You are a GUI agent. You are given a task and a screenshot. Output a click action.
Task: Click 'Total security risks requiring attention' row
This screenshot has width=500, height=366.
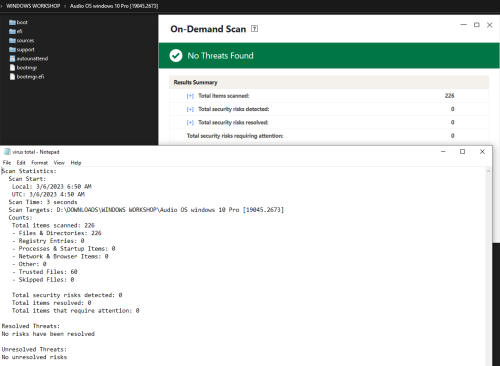pyautogui.click(x=329, y=136)
